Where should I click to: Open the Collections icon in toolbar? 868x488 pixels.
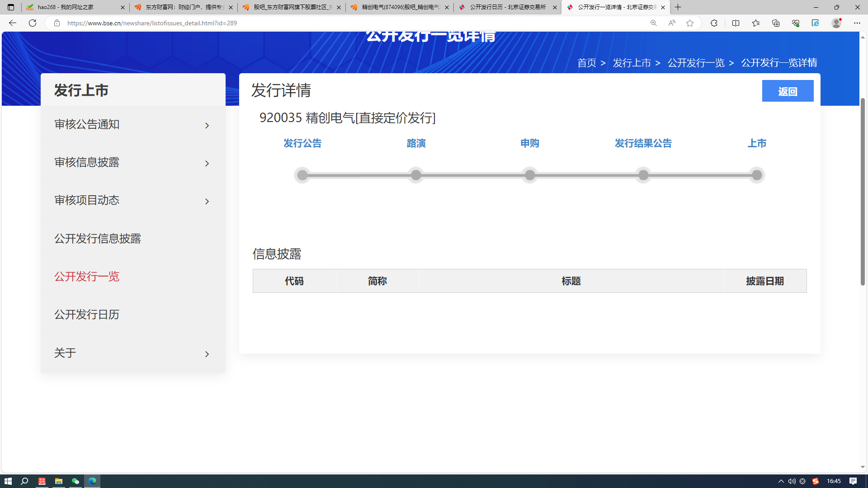776,23
